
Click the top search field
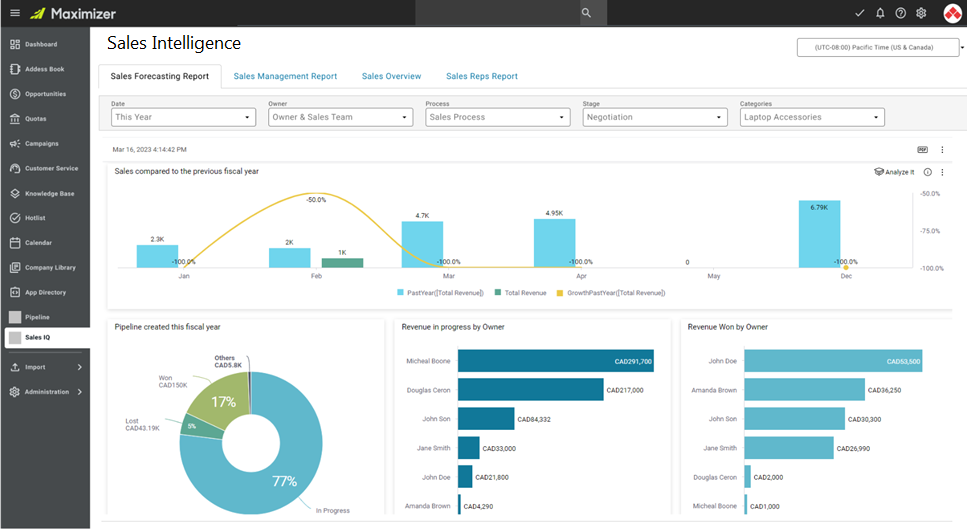tap(498, 13)
